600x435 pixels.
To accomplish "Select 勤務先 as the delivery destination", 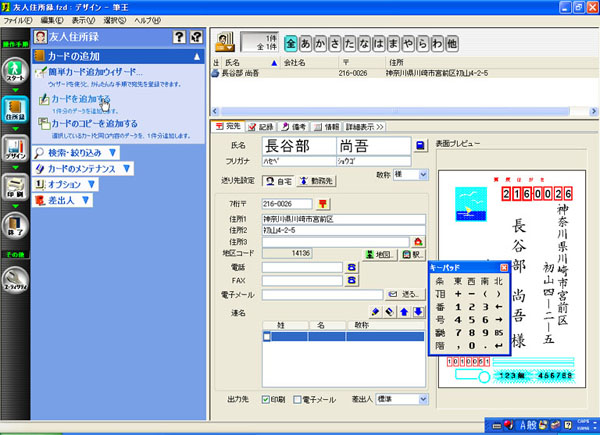I will click(x=317, y=180).
